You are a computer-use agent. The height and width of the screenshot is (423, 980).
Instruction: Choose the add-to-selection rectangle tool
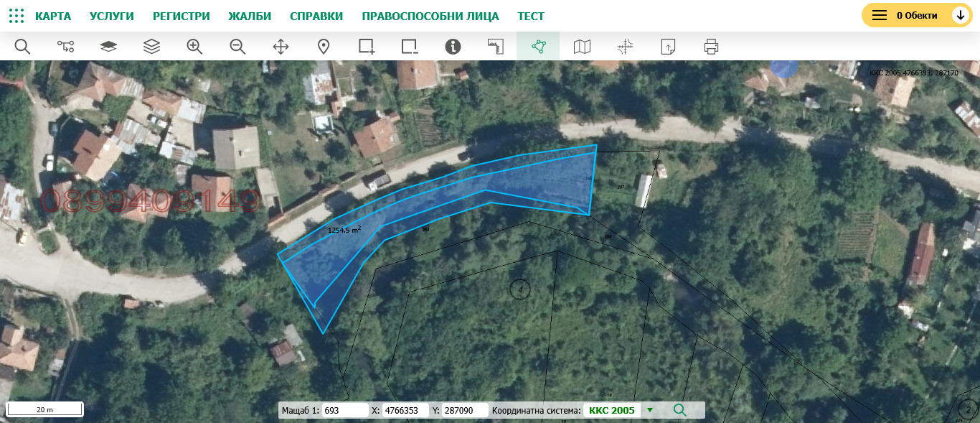point(367,47)
